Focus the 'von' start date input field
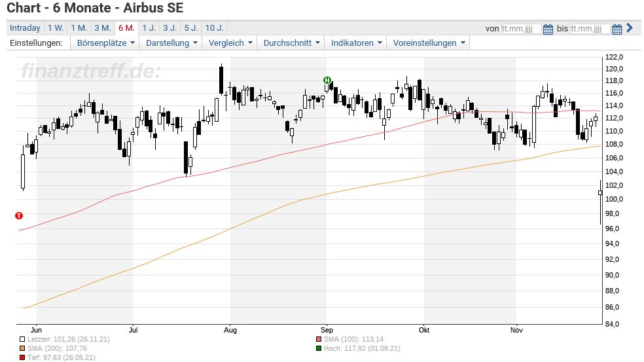 coord(521,29)
